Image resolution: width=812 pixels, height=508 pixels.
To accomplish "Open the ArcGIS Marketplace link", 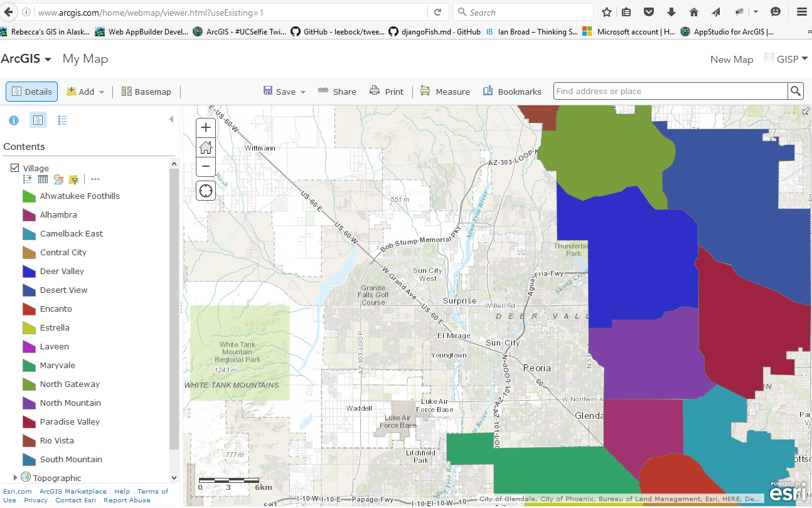I will point(73,492).
